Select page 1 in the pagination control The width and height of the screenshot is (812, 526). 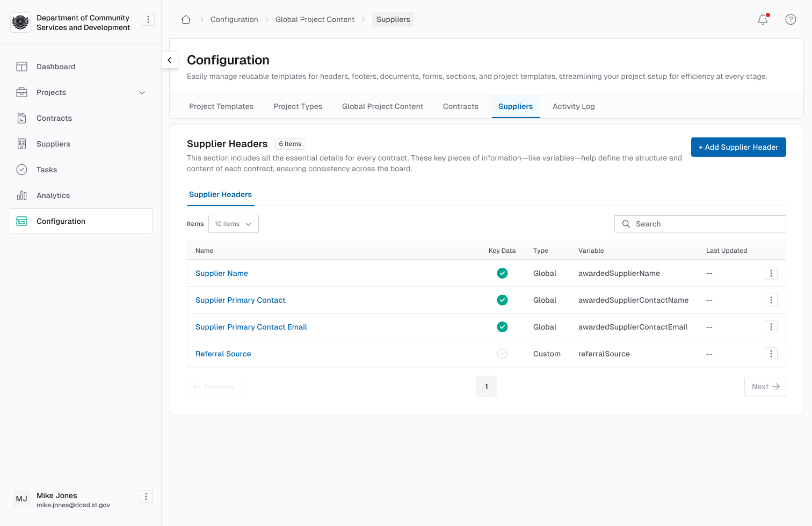[x=486, y=386]
